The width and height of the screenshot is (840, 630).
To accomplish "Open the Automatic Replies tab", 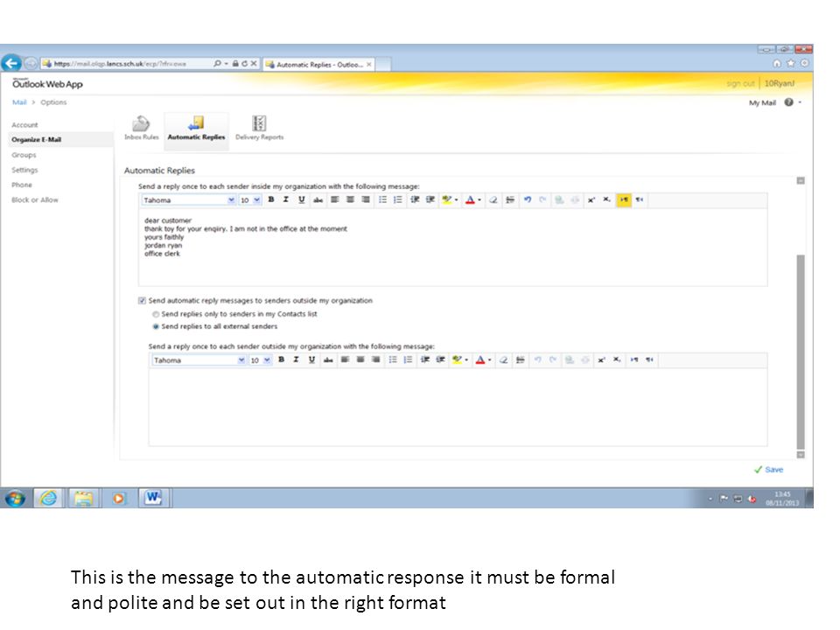I will coord(196,129).
